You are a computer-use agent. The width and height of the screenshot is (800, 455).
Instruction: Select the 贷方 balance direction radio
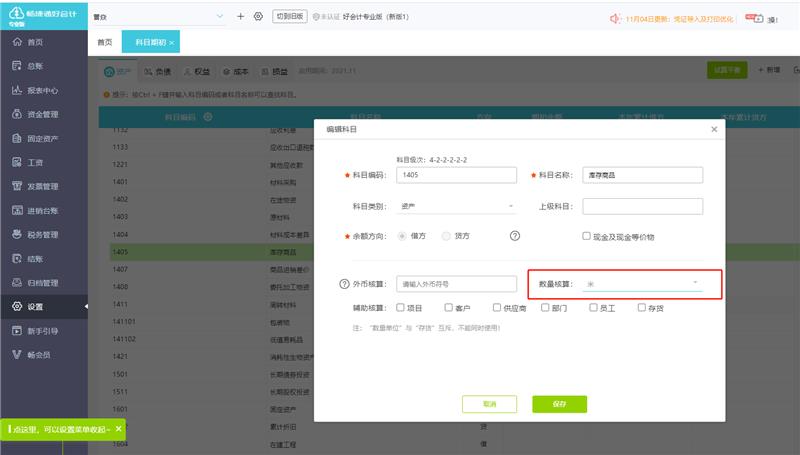click(446, 236)
